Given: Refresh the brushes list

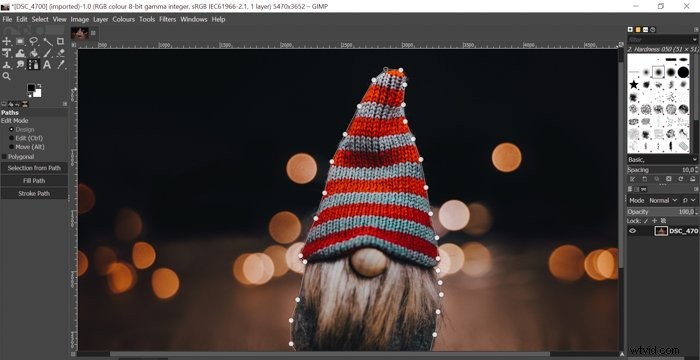Looking at the screenshot, I should pos(680,179).
